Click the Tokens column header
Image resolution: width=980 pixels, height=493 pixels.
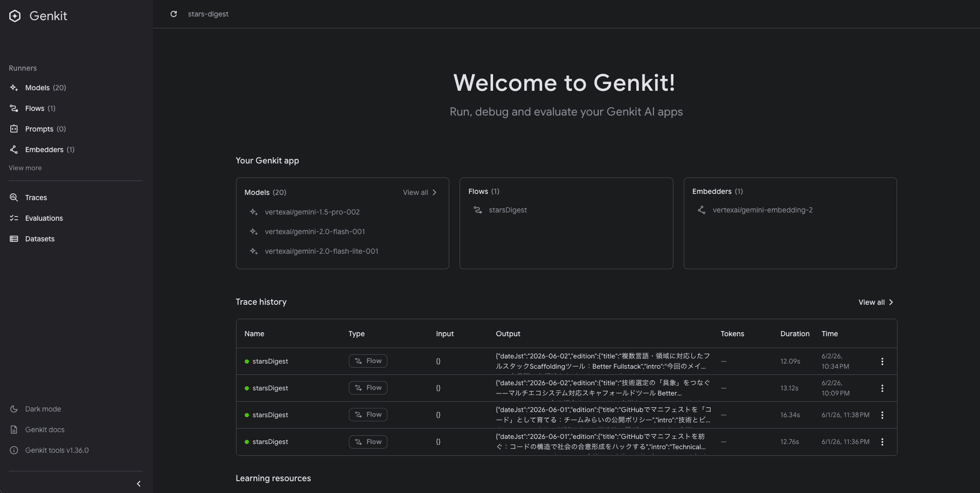(732, 334)
